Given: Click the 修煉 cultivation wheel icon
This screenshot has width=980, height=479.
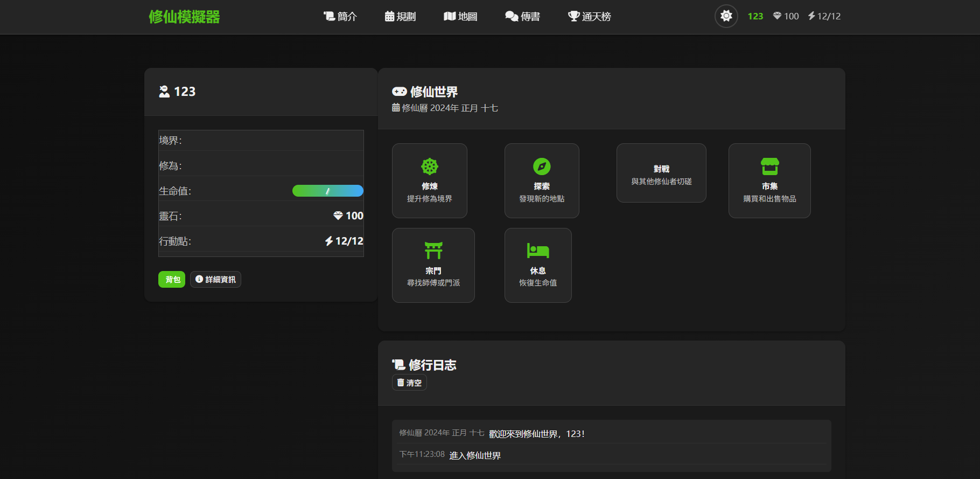Looking at the screenshot, I should click(x=429, y=166).
